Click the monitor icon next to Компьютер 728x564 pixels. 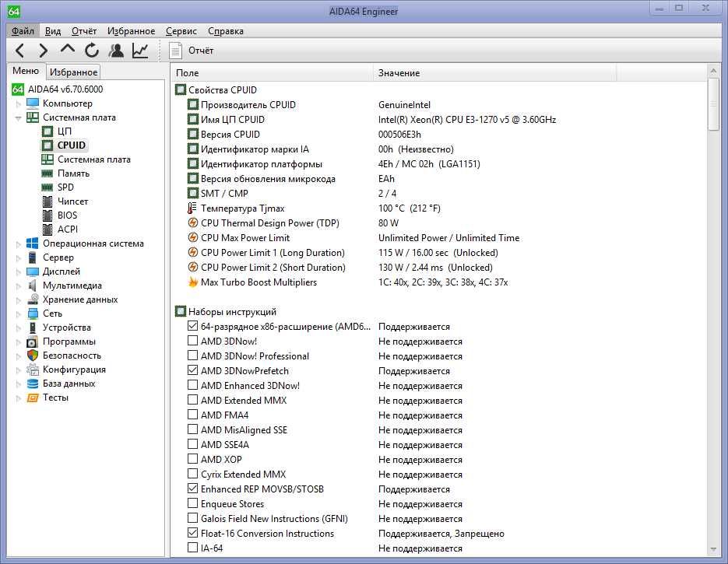(x=33, y=103)
